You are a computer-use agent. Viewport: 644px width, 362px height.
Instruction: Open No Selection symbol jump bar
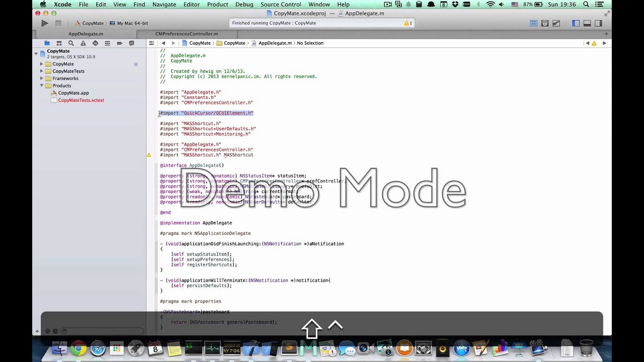[x=310, y=43]
